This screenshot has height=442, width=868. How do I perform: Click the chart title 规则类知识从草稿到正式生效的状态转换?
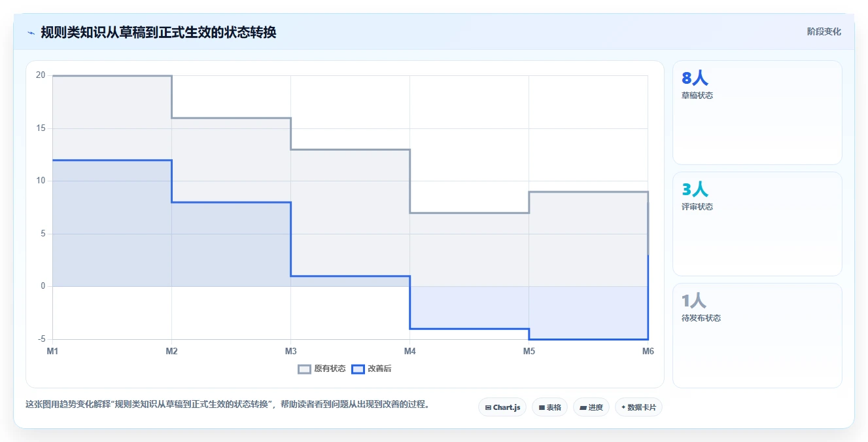pyautogui.click(x=158, y=33)
